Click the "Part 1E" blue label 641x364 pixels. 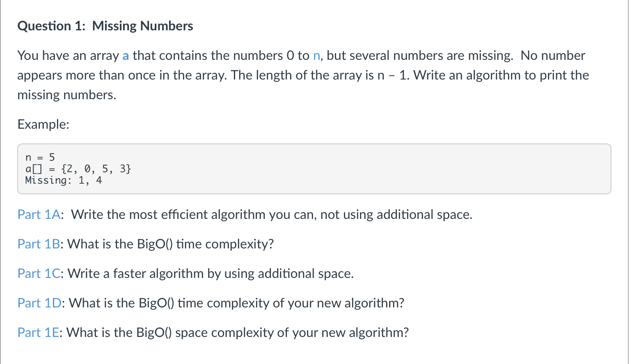(39, 332)
